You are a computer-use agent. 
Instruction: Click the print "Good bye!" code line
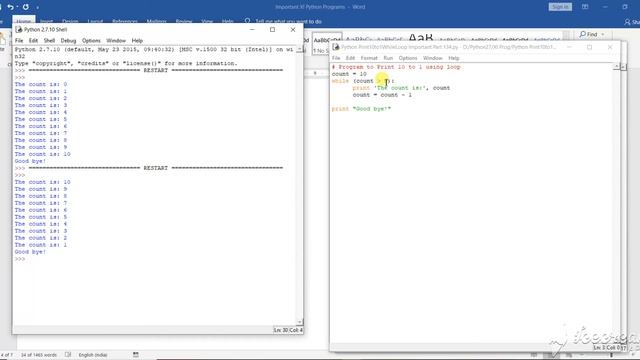click(x=361, y=109)
